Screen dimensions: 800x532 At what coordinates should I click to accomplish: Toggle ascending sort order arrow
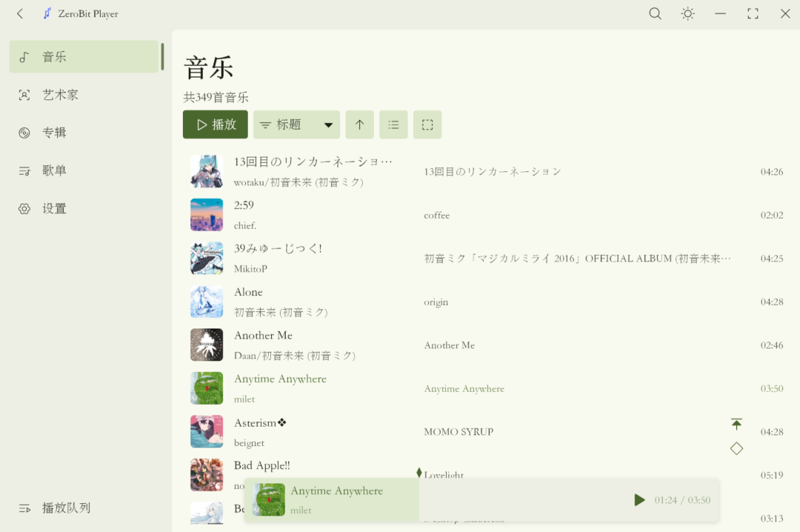pyautogui.click(x=360, y=124)
